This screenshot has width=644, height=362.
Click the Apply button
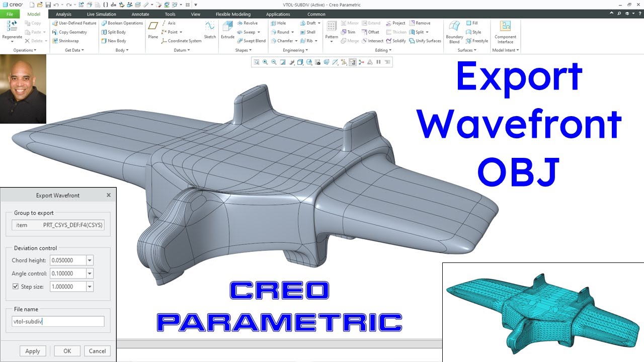33,351
